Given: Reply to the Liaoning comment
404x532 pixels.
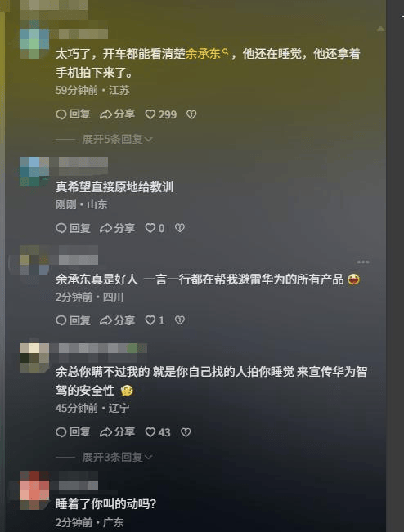Looking at the screenshot, I should [x=73, y=432].
